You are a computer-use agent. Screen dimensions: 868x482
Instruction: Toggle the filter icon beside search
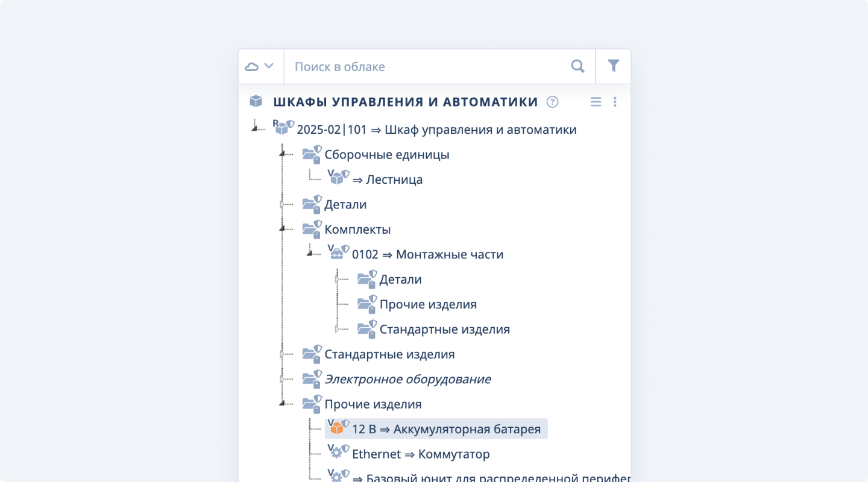click(614, 66)
